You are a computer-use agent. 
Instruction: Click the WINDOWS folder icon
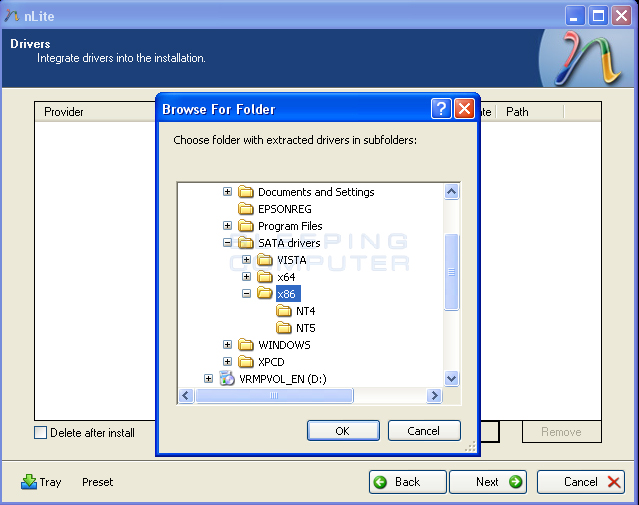[x=245, y=345]
